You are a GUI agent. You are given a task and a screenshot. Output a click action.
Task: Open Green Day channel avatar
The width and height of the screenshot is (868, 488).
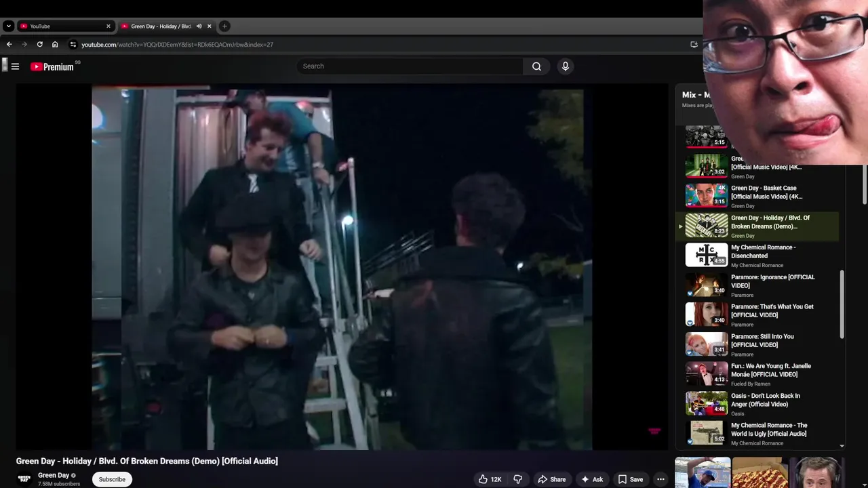tap(24, 479)
